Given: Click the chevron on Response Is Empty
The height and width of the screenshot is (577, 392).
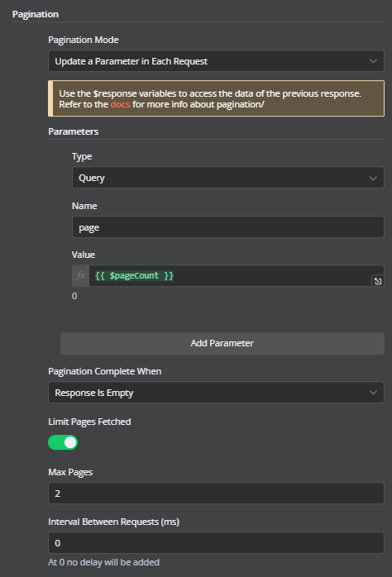Looking at the screenshot, I should click(x=373, y=393).
